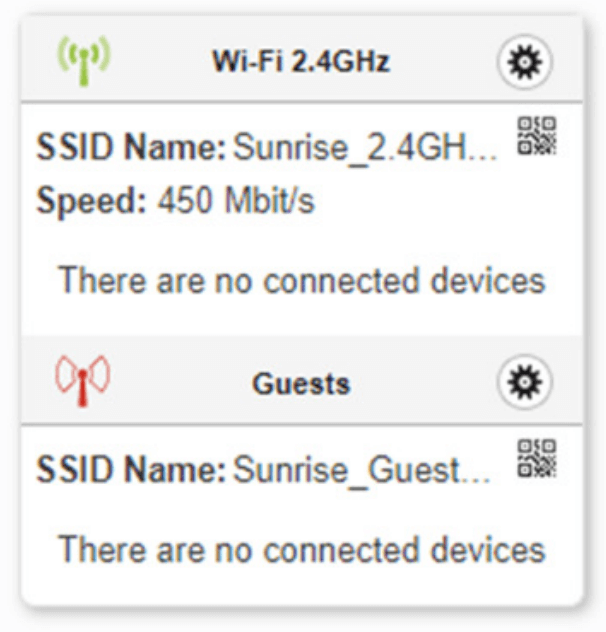This screenshot has height=632, width=606.
Task: Click the Speed label
Action: tap(92, 202)
